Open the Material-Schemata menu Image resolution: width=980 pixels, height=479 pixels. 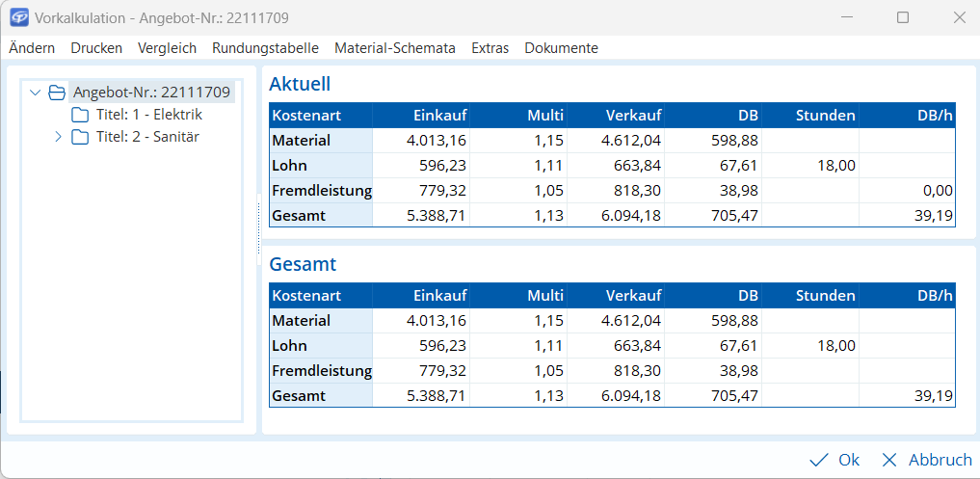(x=394, y=48)
